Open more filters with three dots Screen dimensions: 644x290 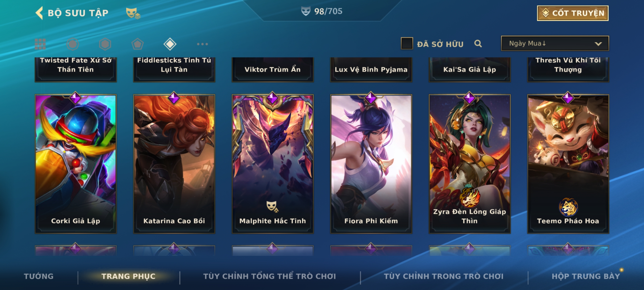pos(202,44)
